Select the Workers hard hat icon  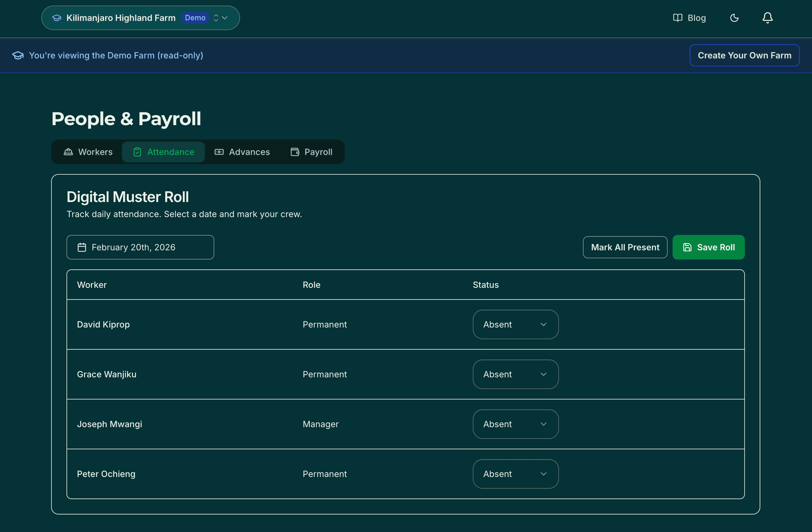coord(68,152)
